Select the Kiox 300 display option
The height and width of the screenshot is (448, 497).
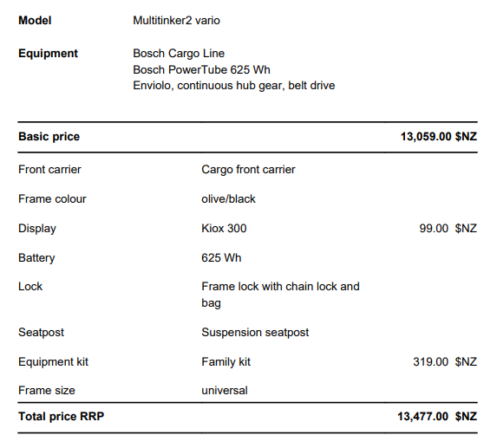pos(224,228)
